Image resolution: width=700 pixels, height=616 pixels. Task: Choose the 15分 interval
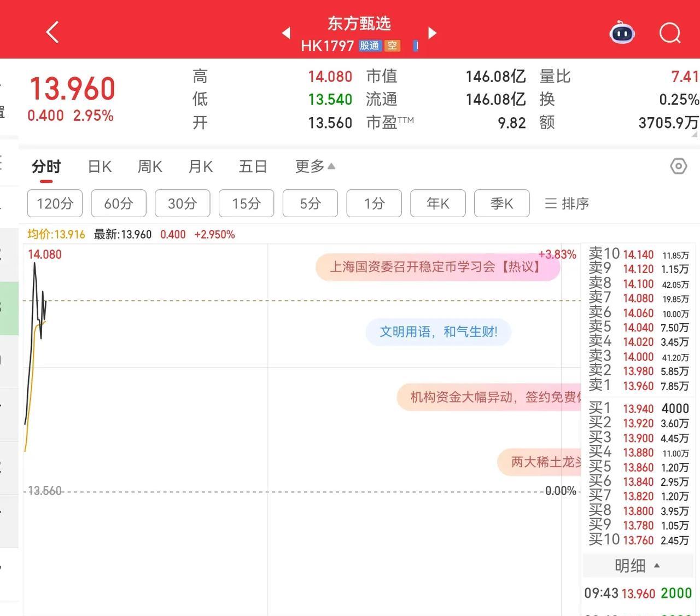click(x=247, y=204)
